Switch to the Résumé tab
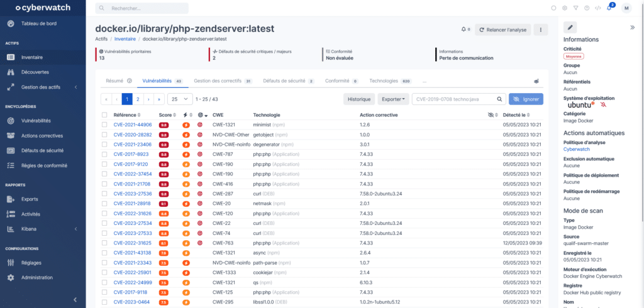This screenshot has width=644, height=308. pos(118,81)
